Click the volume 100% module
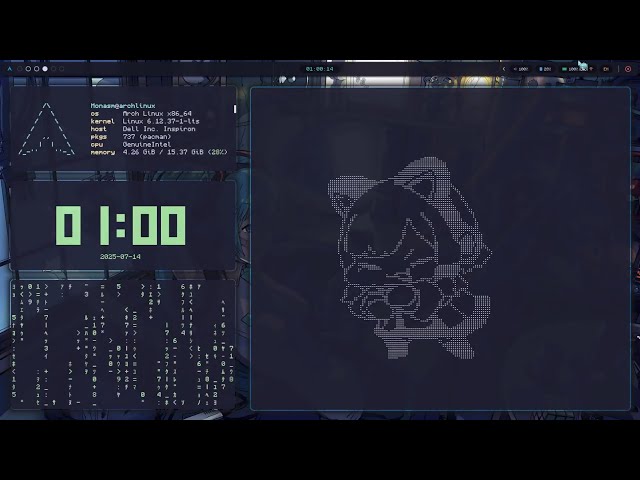Viewport: 640px width, 480px height. pos(521,69)
